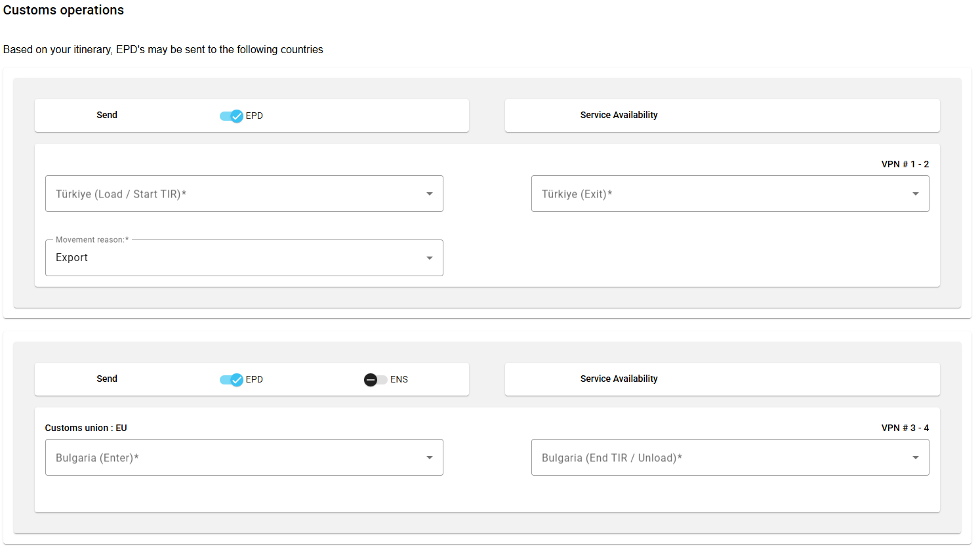Screen dimensions: 980x559
Task: Click the Send label in the Türkiye section
Action: [107, 115]
